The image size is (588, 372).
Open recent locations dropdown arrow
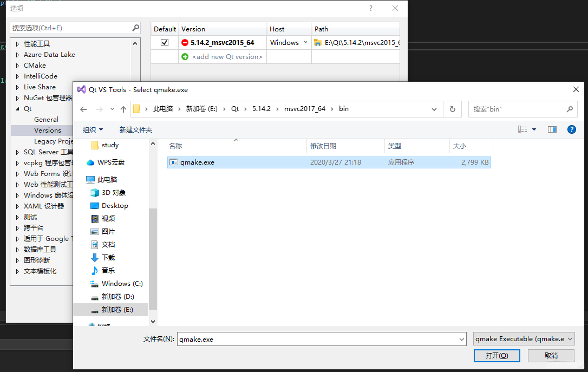[x=112, y=109]
